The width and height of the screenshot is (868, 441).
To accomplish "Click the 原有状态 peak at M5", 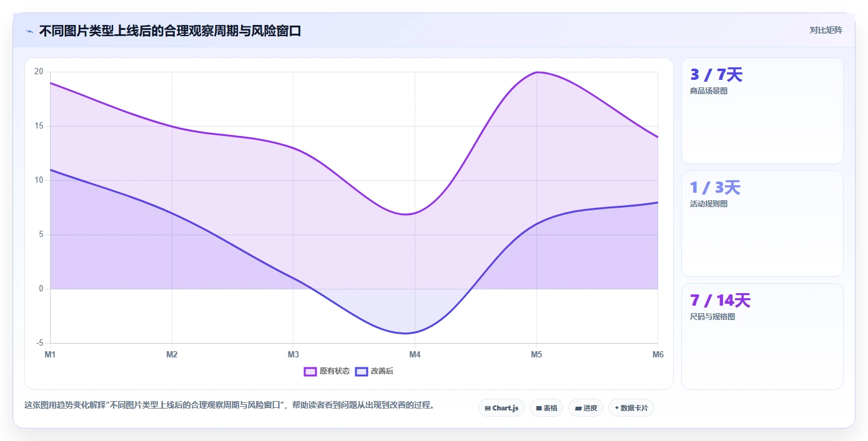I will [536, 72].
